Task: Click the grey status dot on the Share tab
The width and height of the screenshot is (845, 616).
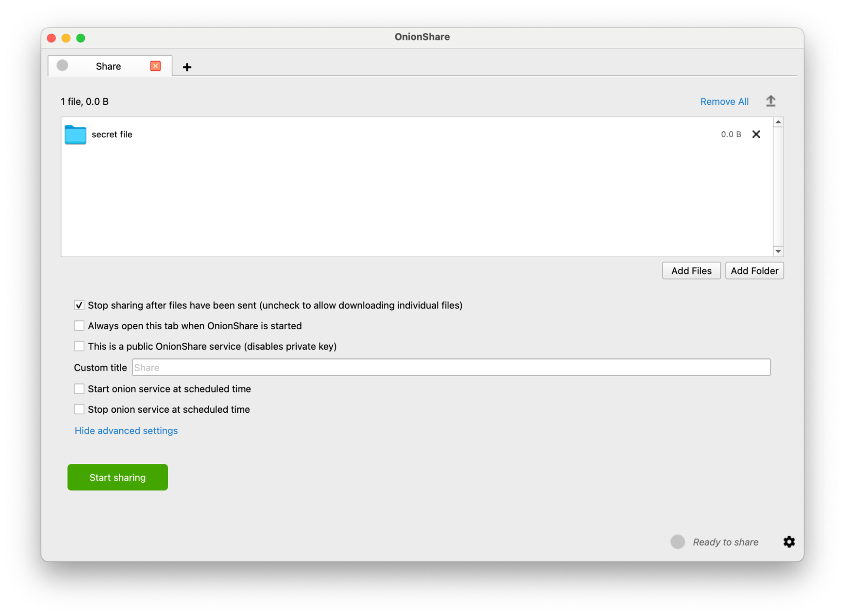Action: point(62,66)
